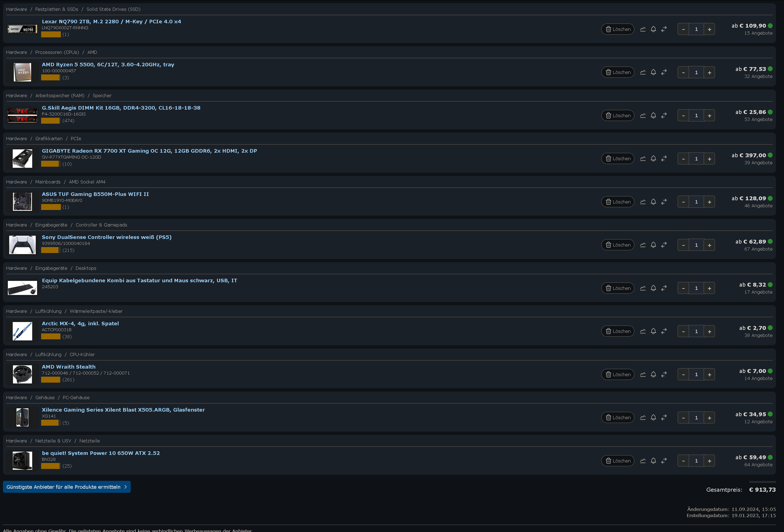Delete AMD Ryzen 5 5500 with Löschen

[618, 73]
